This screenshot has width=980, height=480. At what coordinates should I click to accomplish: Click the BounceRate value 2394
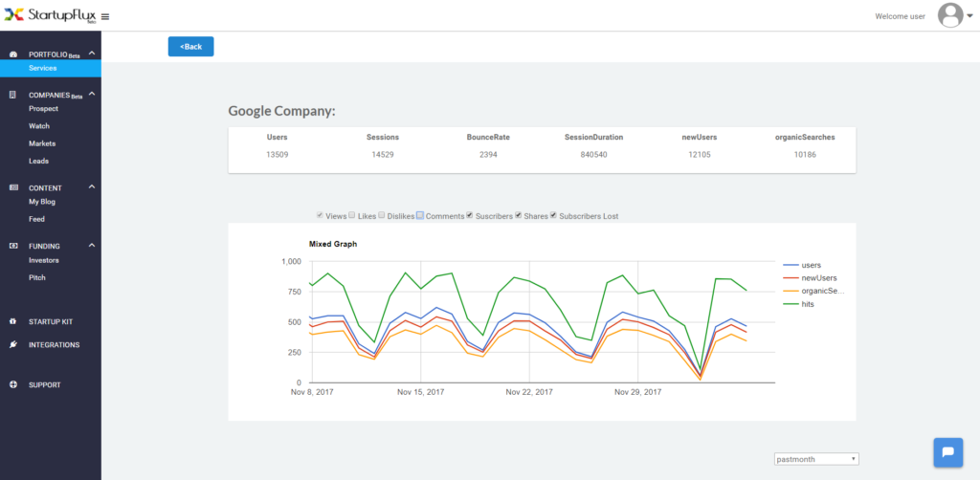488,155
